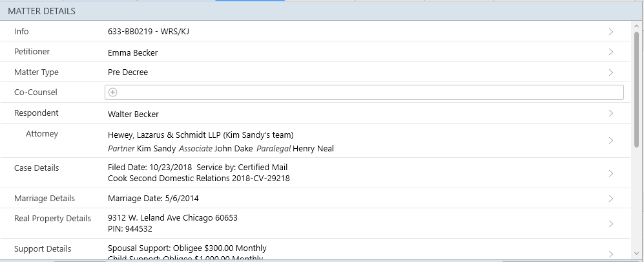The height and width of the screenshot is (262, 644).
Task: Click the Matter Type row chevron
Action: tap(610, 72)
